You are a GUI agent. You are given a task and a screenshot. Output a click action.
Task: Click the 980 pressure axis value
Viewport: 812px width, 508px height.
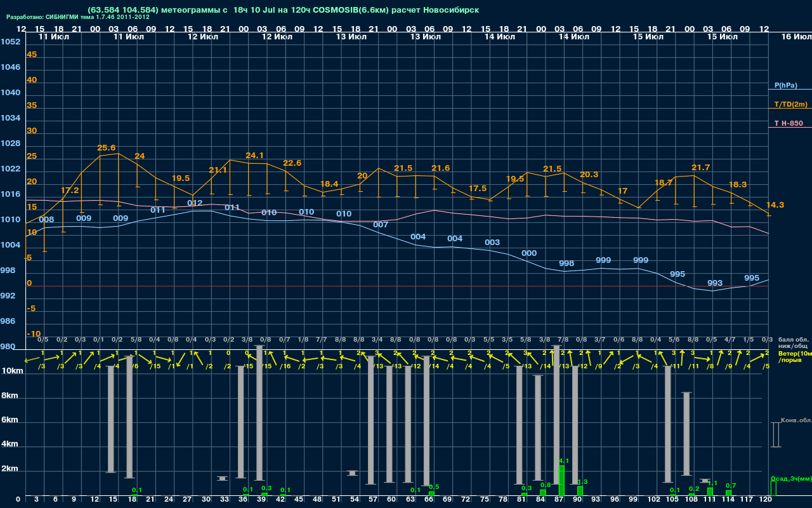click(x=8, y=347)
